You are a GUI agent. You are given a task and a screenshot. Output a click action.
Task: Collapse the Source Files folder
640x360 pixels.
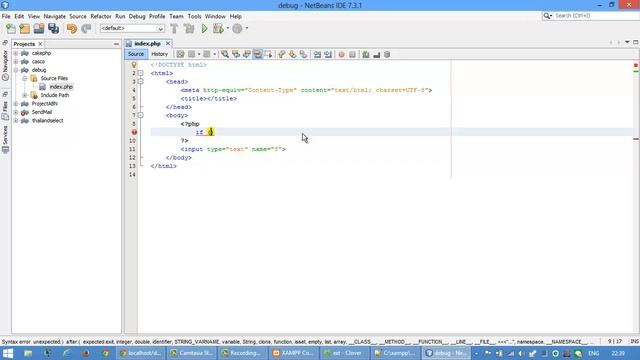tap(25, 78)
